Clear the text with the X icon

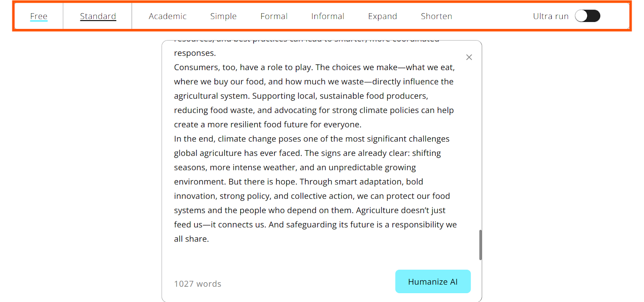click(x=469, y=57)
